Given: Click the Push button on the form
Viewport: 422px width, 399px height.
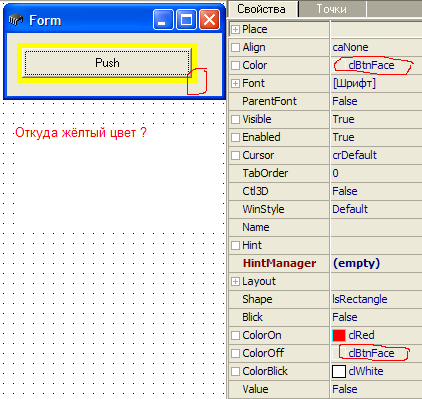Looking at the screenshot, I should (x=107, y=63).
